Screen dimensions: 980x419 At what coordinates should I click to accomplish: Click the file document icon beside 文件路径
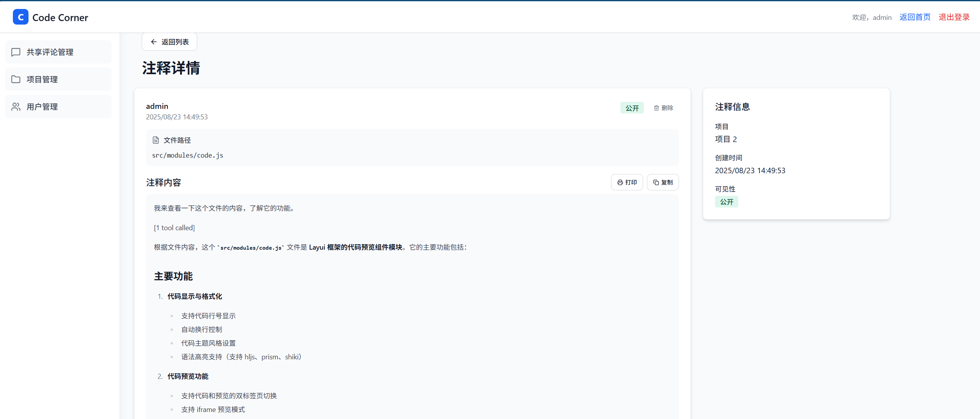click(x=156, y=140)
